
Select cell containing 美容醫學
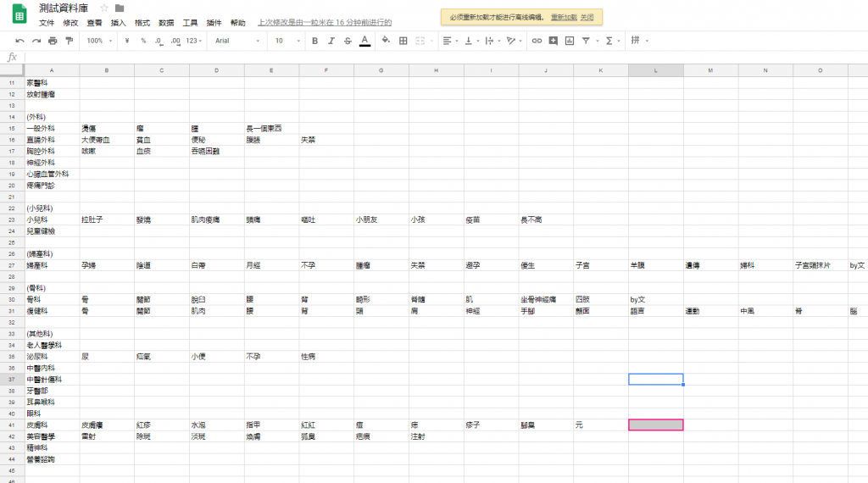pyautogui.click(x=52, y=436)
